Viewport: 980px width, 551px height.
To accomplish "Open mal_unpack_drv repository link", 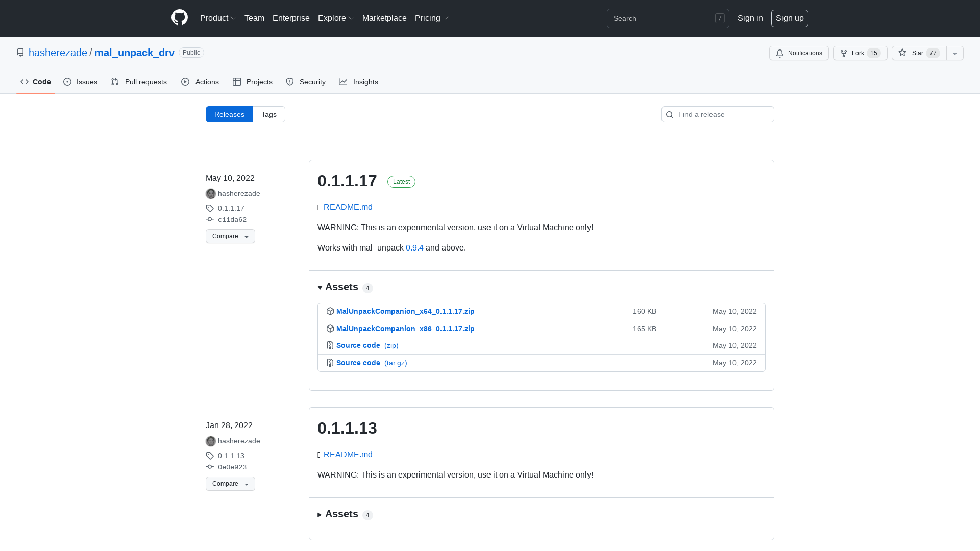I will [134, 53].
